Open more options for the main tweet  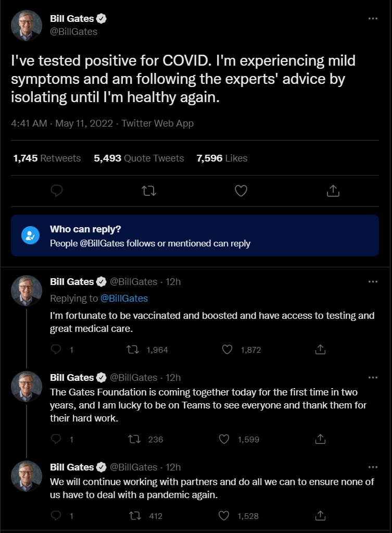pyautogui.click(x=373, y=19)
